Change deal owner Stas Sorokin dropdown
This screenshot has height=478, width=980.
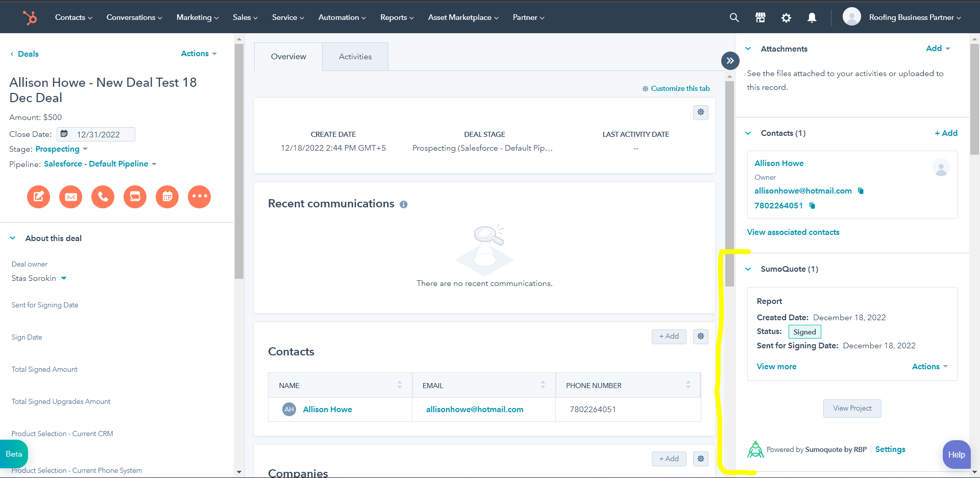39,278
